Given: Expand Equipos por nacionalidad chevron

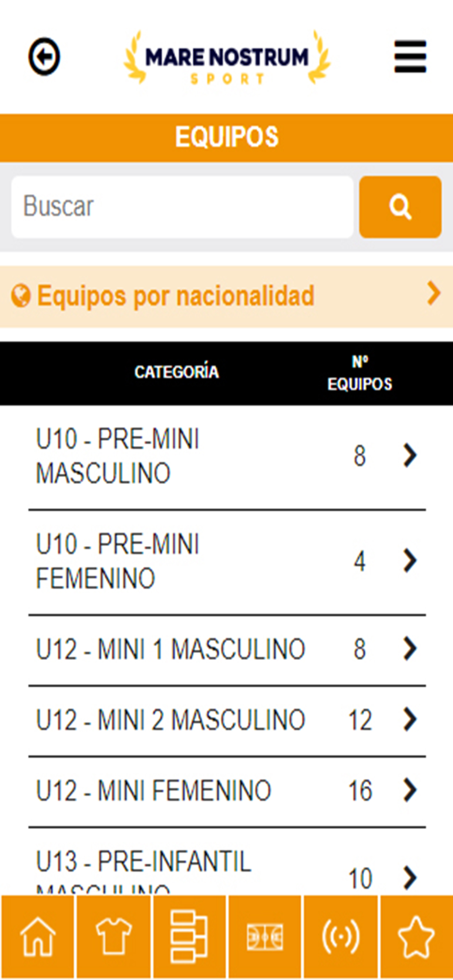Looking at the screenshot, I should (433, 294).
